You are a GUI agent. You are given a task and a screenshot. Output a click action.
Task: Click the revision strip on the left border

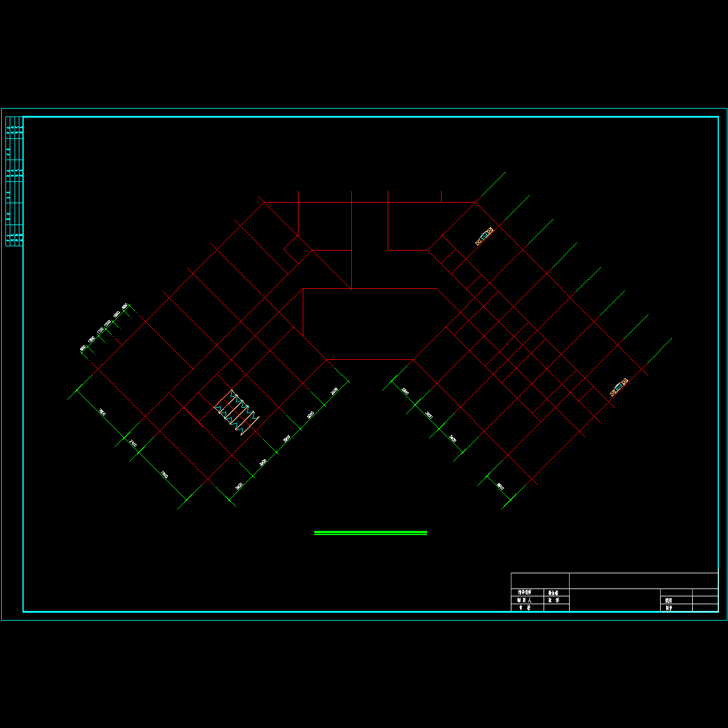coord(15,181)
